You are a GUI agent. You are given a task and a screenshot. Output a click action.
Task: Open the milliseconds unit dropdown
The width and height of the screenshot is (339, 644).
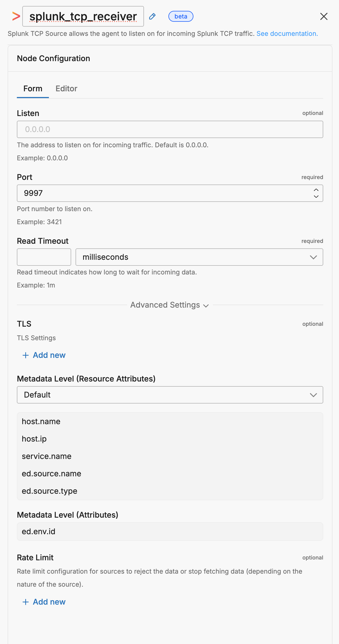pyautogui.click(x=199, y=257)
